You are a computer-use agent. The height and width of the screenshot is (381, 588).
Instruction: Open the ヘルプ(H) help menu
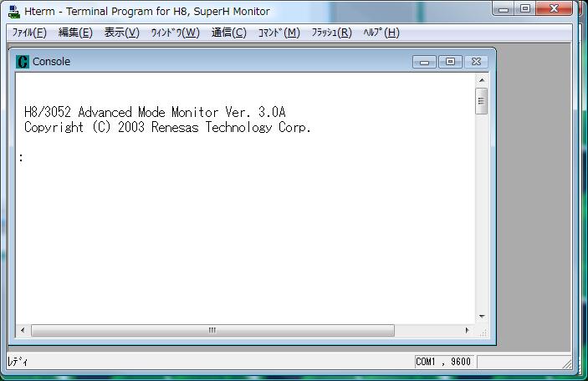point(381,33)
